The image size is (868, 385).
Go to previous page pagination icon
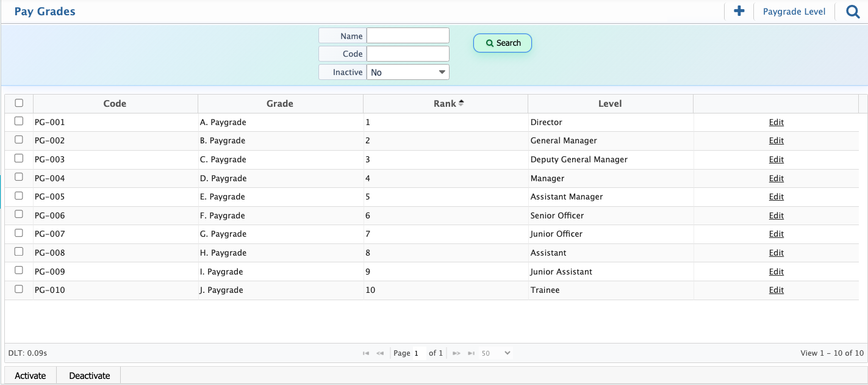click(x=380, y=353)
